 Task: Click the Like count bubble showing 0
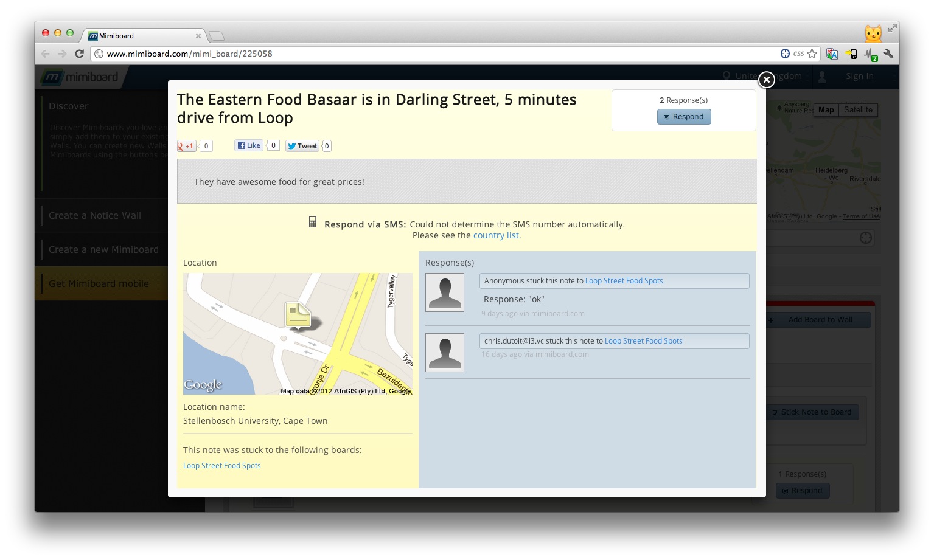[274, 145]
